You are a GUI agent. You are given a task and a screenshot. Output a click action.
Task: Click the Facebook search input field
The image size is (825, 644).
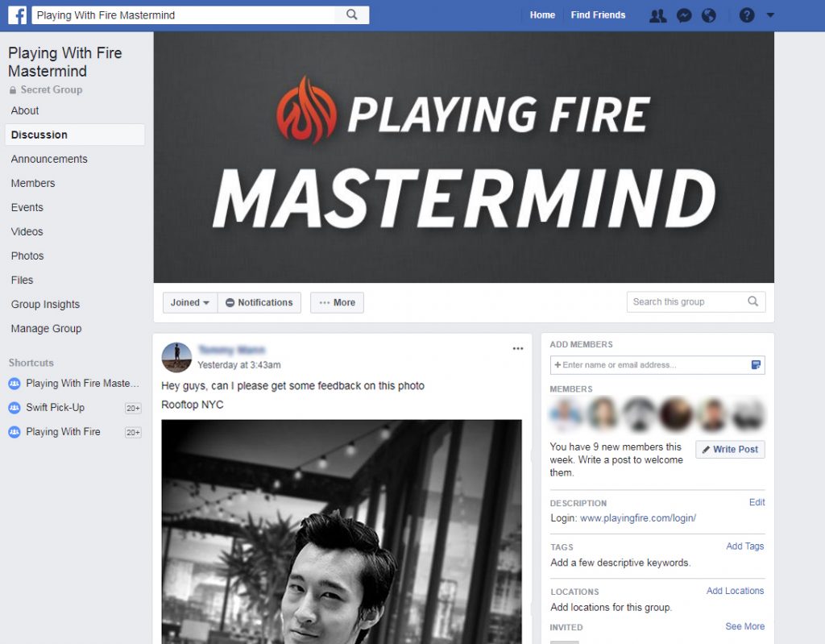(183, 15)
